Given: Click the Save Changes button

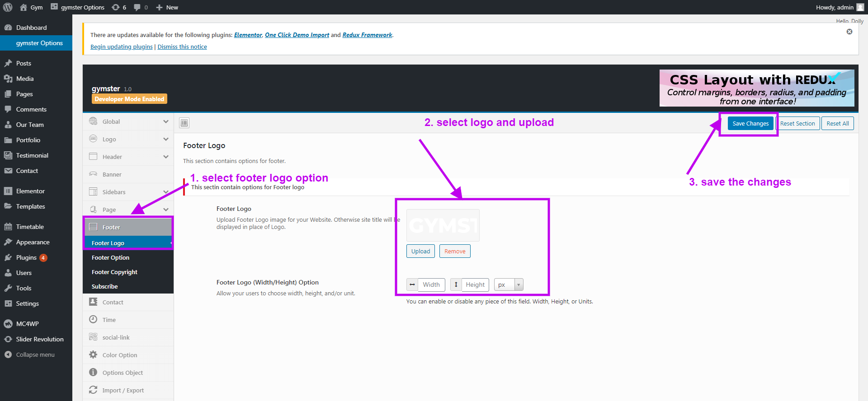Looking at the screenshot, I should point(750,123).
